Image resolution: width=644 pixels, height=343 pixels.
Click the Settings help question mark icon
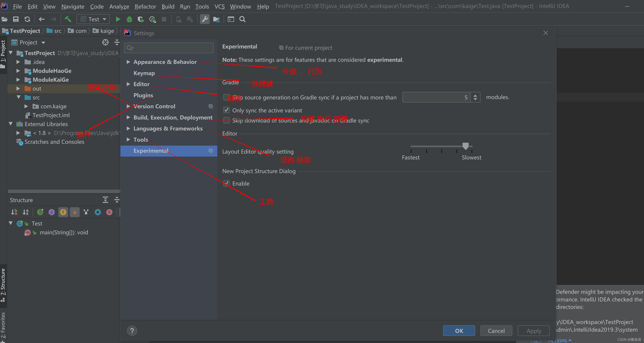coord(132,331)
